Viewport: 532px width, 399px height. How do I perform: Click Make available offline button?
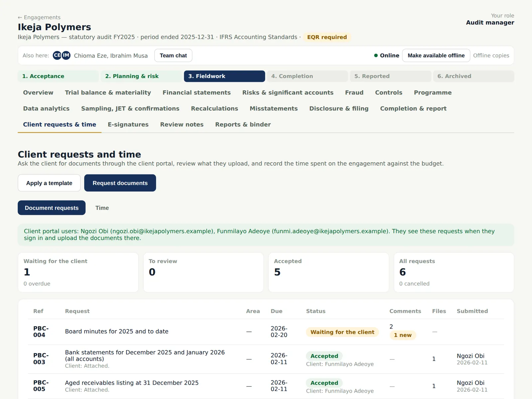tap(436, 56)
